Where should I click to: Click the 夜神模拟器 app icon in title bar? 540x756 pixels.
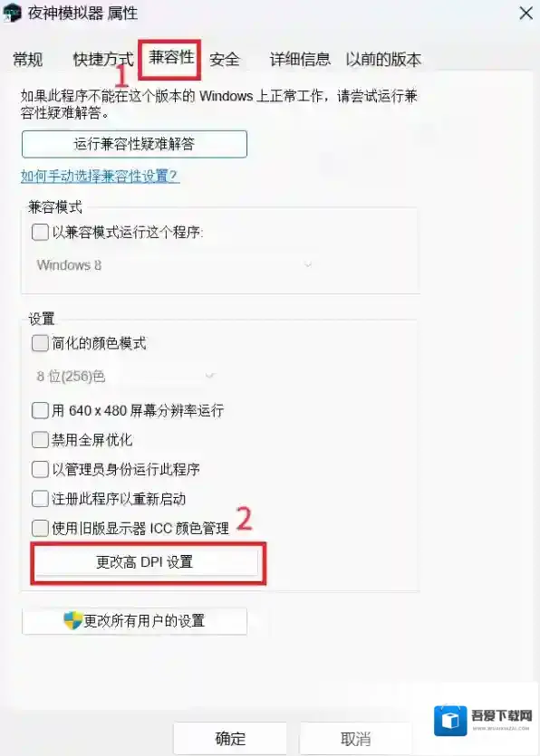click(x=12, y=12)
